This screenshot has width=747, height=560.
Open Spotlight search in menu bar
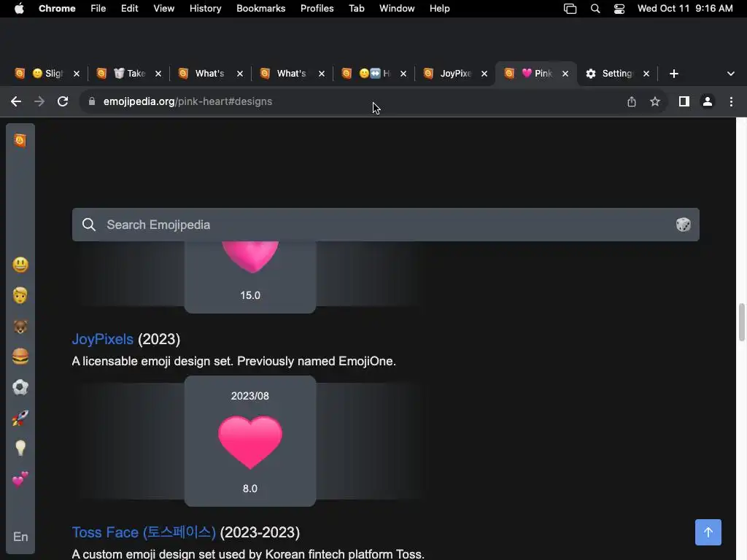(x=595, y=8)
